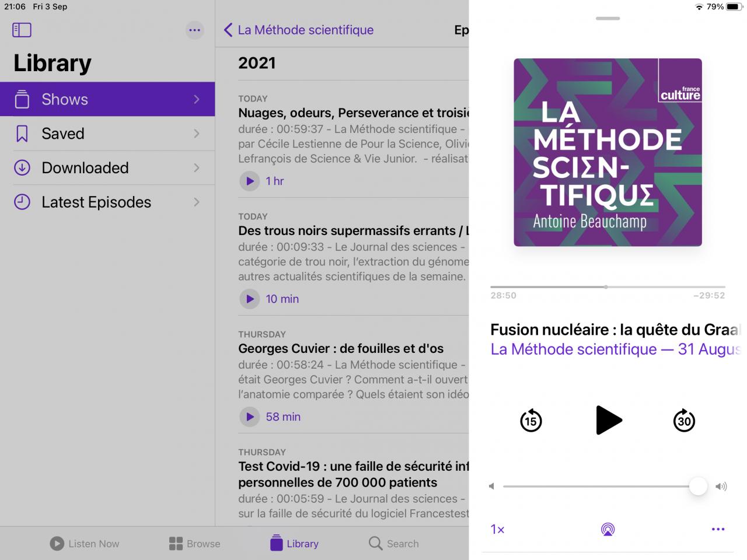Open the Test Covid-19 episode title

354,474
